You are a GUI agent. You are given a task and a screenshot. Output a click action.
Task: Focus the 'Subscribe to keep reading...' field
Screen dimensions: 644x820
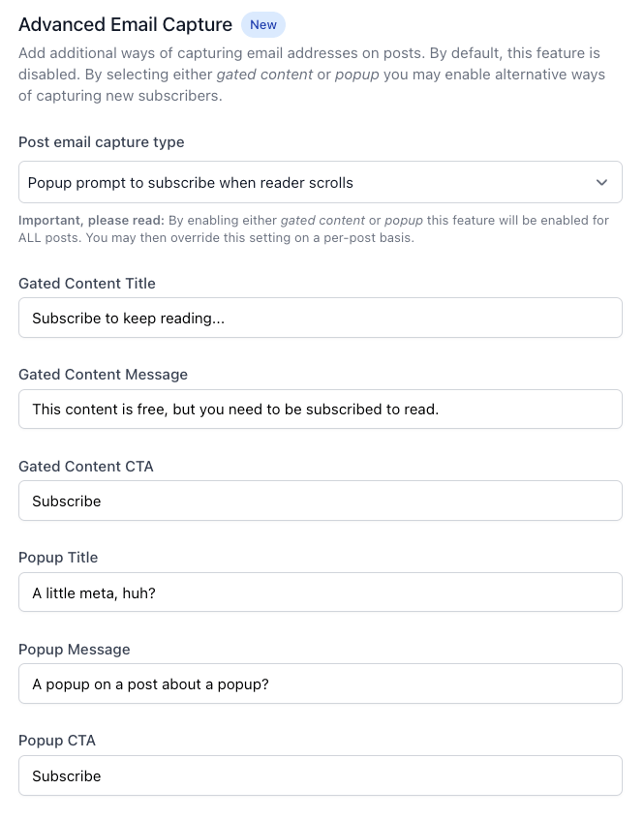tap(321, 318)
